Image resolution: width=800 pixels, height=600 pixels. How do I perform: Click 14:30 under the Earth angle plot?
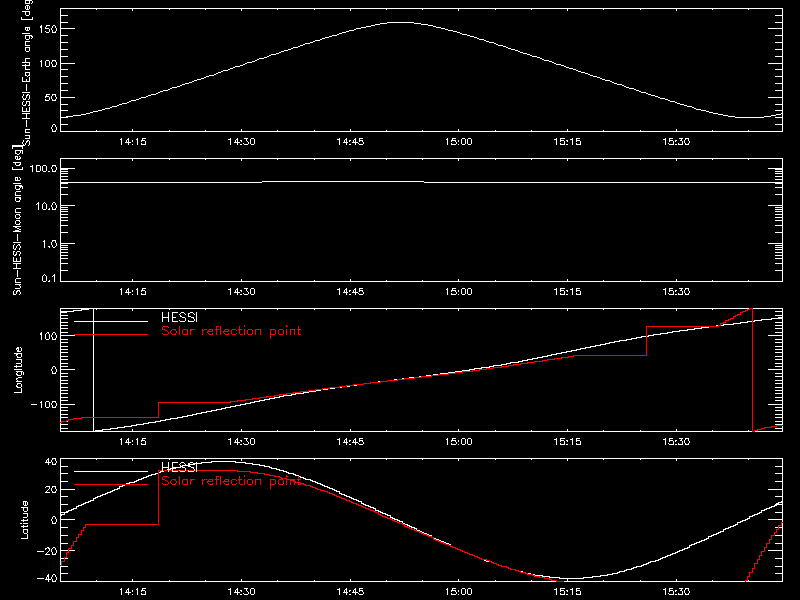point(241,142)
